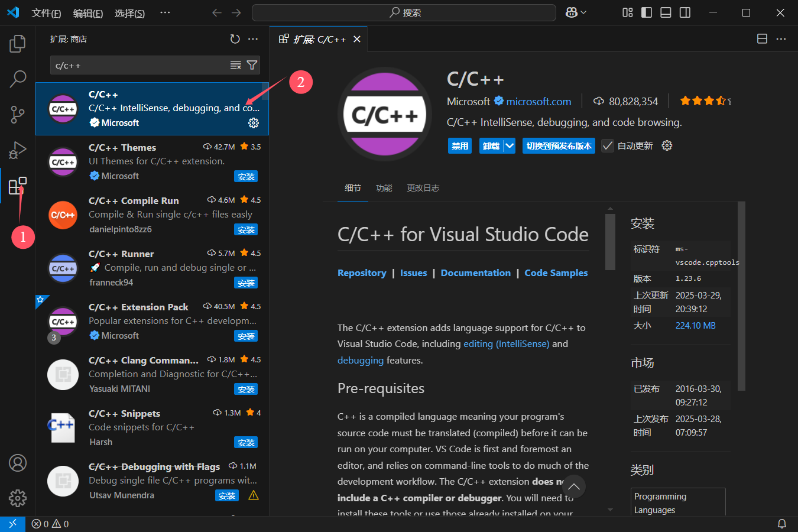
Task: Open the Accounts menu icon
Action: point(18,463)
